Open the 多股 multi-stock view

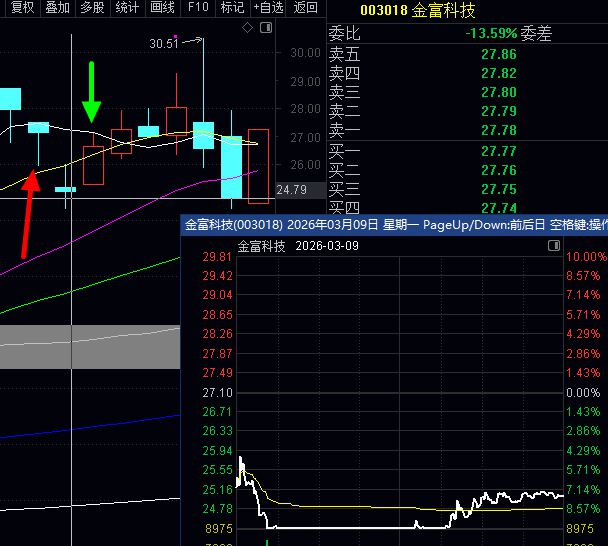click(92, 7)
